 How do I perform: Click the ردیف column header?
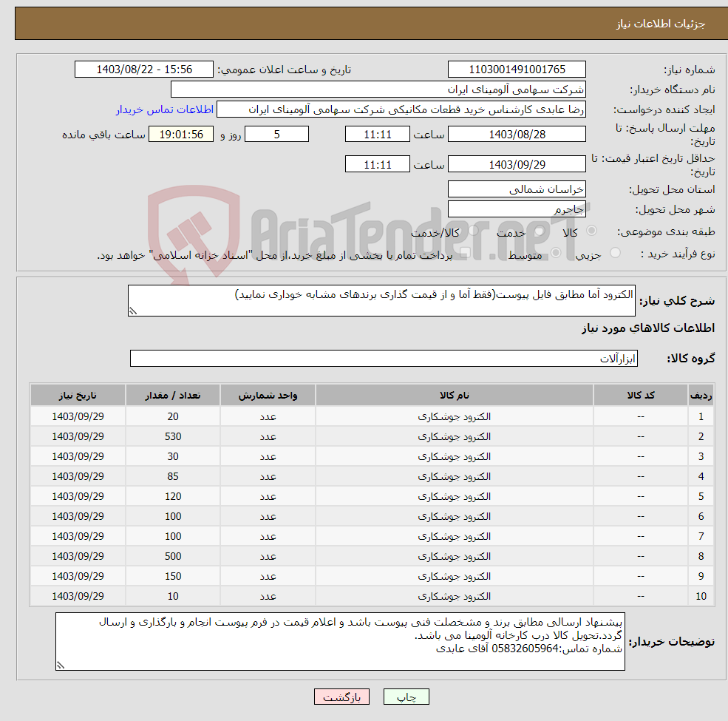point(701,396)
